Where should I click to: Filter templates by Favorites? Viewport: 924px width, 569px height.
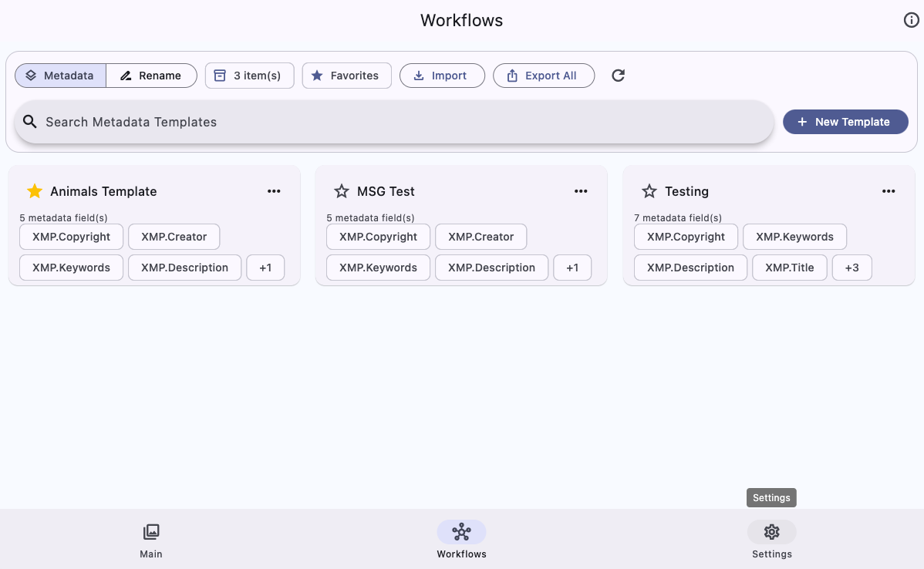(x=346, y=76)
